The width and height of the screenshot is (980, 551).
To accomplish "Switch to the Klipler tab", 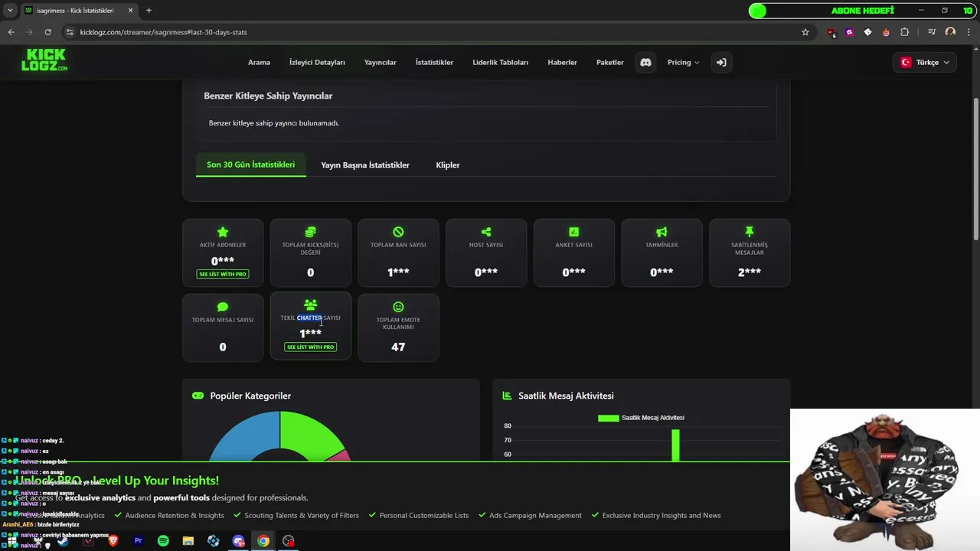I will 448,165.
